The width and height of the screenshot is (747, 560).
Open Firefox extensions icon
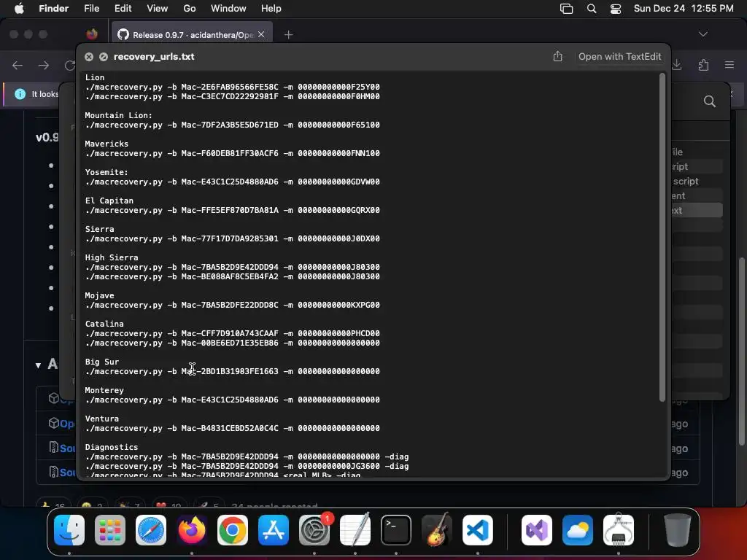[703, 65]
